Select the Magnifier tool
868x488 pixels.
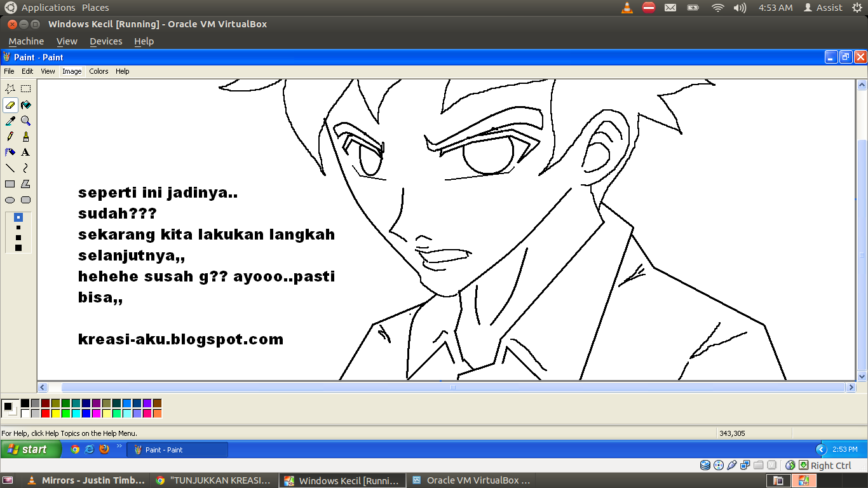[26, 121]
